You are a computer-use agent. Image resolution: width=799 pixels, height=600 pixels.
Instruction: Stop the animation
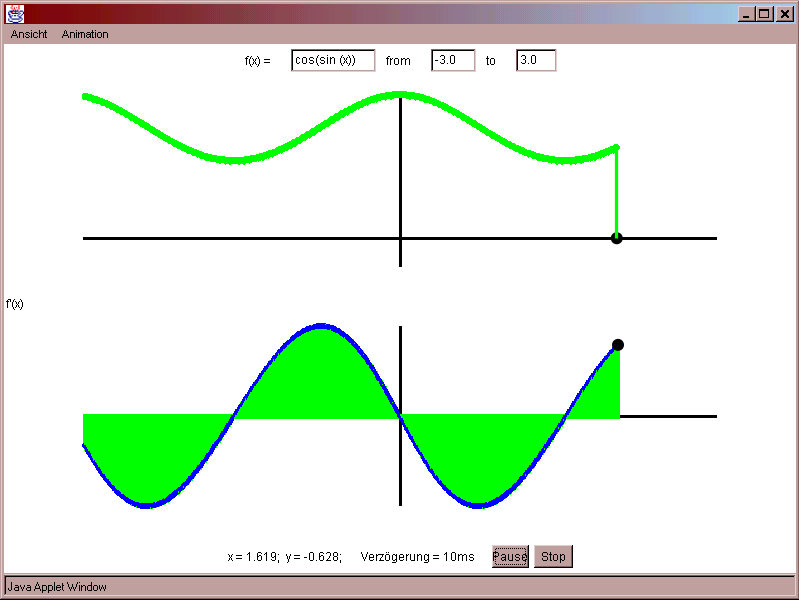click(x=553, y=556)
